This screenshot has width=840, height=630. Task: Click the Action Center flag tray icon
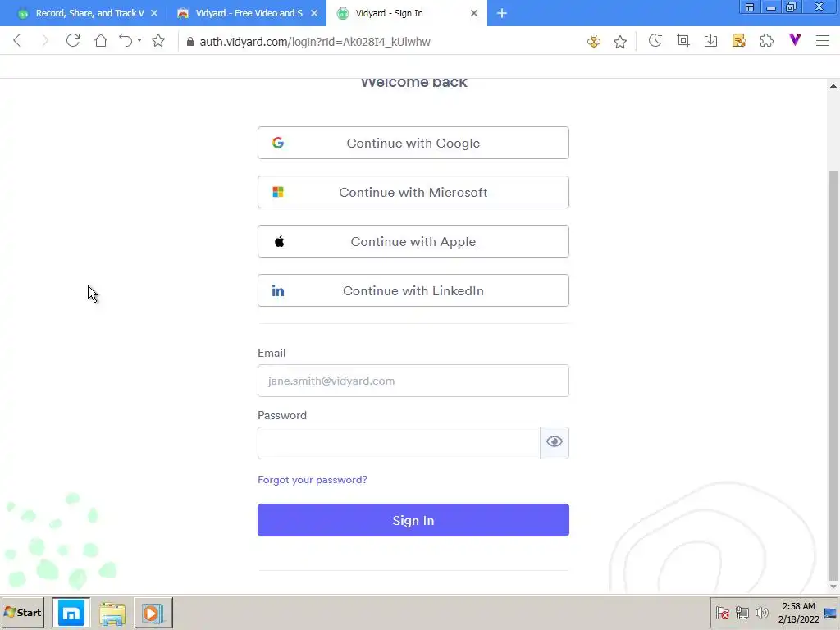(x=723, y=613)
